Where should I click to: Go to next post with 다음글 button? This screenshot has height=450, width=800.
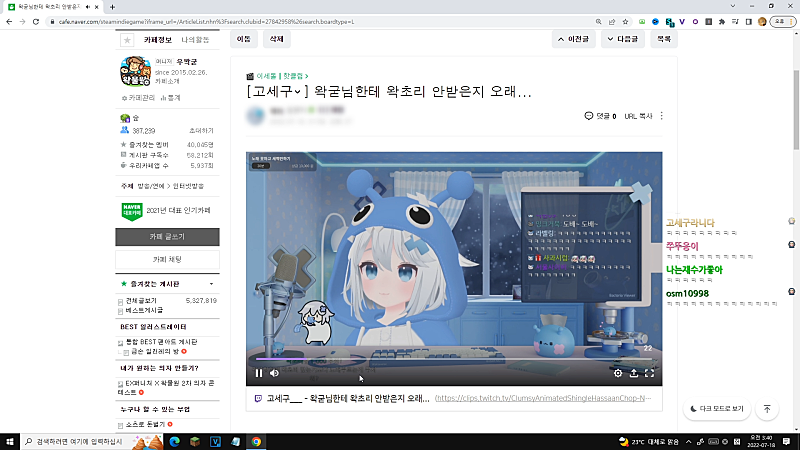622,39
